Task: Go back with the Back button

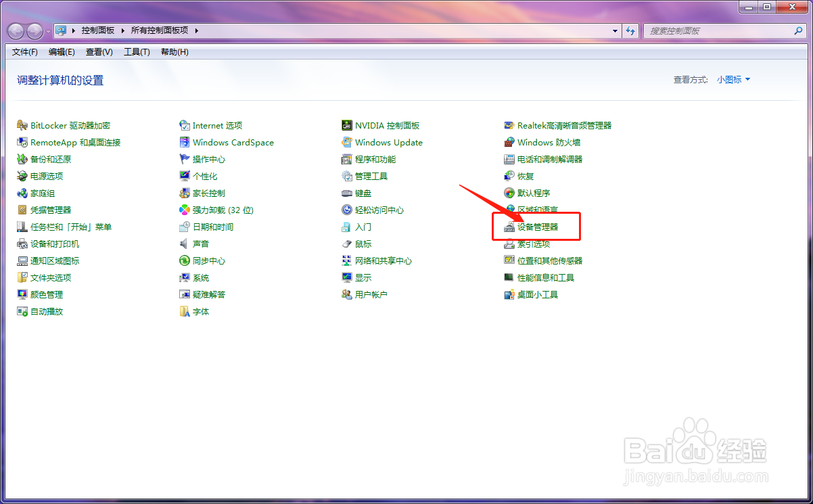Action: pyautogui.click(x=16, y=30)
